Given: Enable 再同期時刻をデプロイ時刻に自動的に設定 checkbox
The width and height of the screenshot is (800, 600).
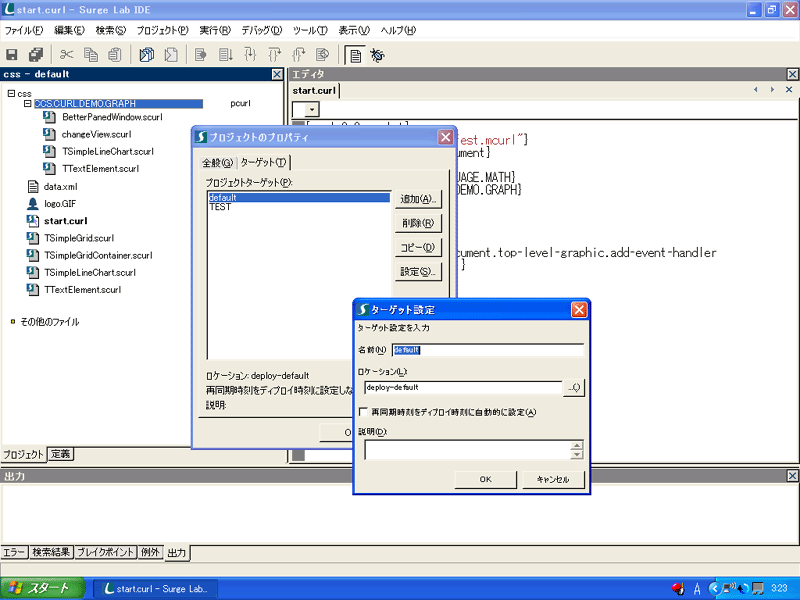Looking at the screenshot, I should 363,412.
